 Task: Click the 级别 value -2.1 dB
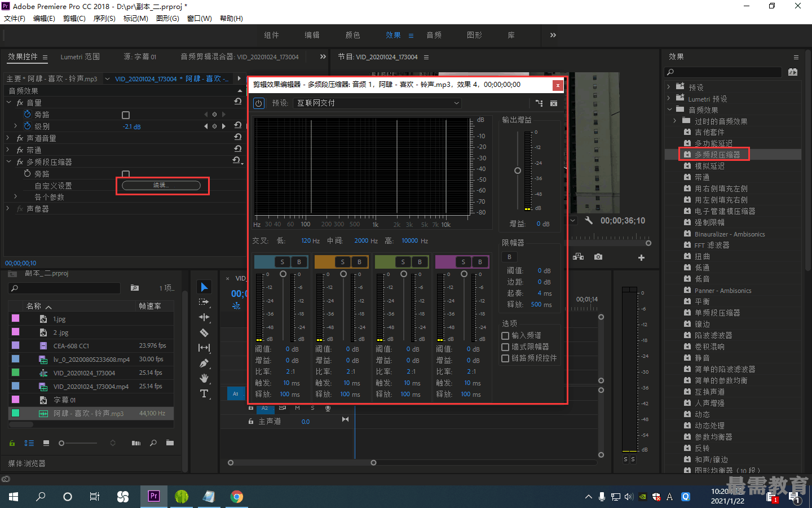pyautogui.click(x=131, y=126)
